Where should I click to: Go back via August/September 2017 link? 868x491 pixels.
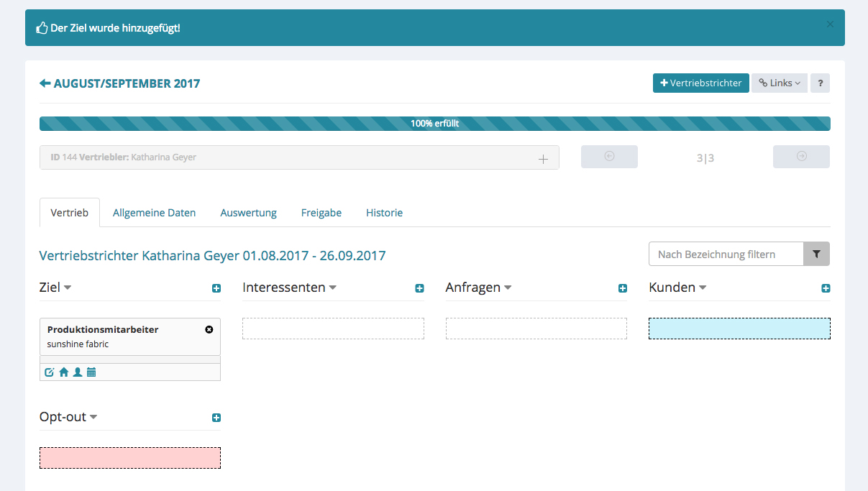point(119,83)
